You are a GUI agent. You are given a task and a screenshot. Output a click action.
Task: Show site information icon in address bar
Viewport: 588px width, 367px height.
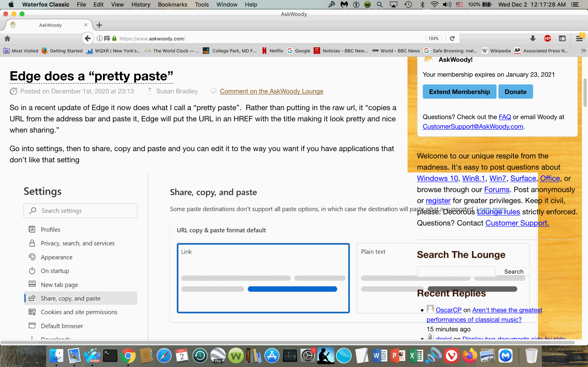point(99,38)
